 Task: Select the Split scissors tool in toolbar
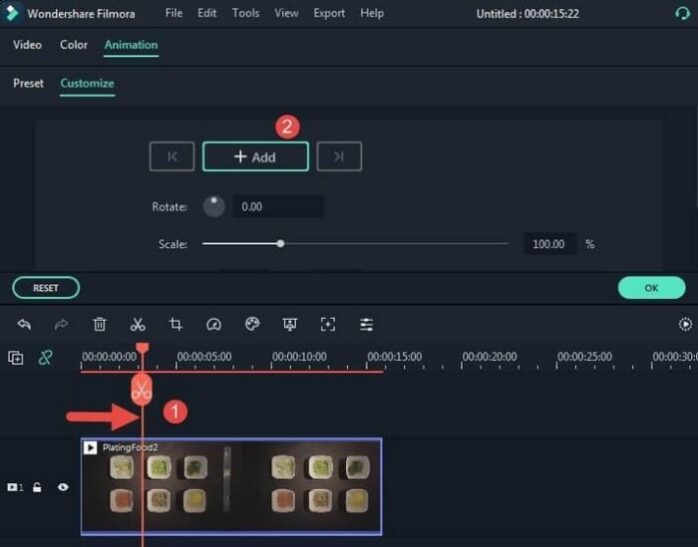point(138,324)
